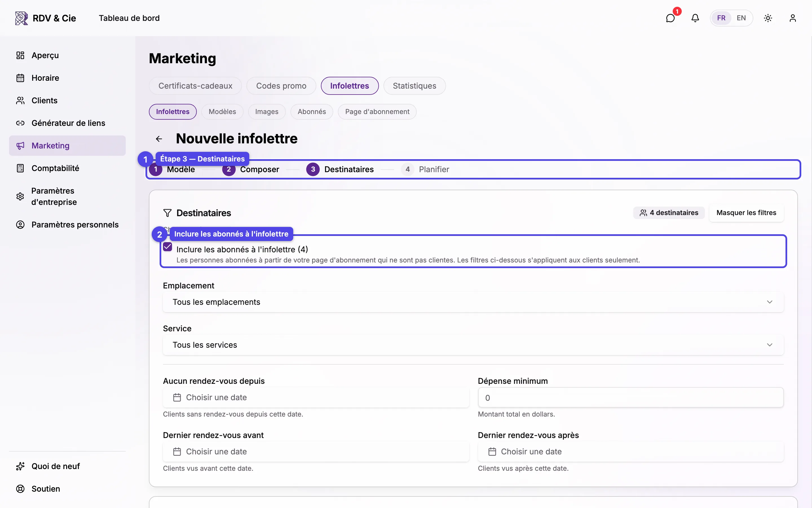Screen dimensions: 812x508
Task: Open Quoi de neuf in the sidebar
Action: (x=67, y=466)
